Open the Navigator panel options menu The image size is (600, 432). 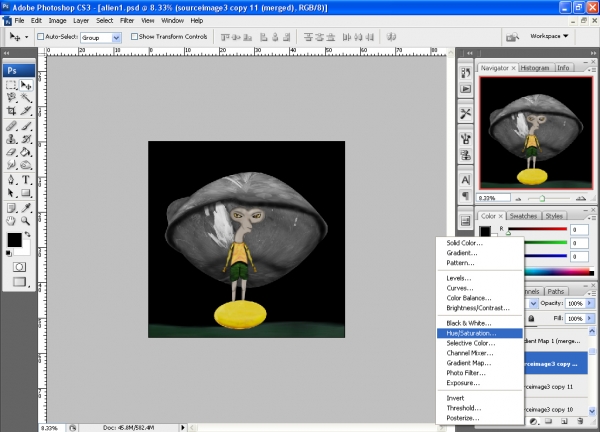tap(591, 70)
